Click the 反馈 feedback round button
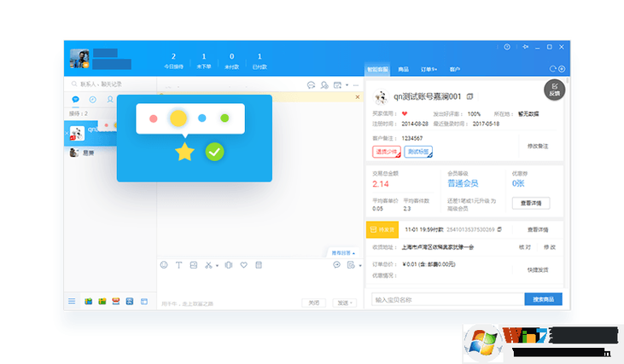 pyautogui.click(x=554, y=90)
